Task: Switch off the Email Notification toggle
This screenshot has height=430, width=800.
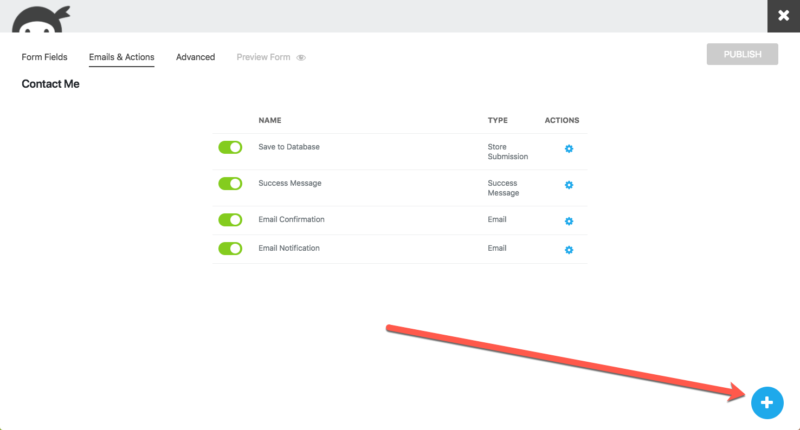Action: (230, 248)
